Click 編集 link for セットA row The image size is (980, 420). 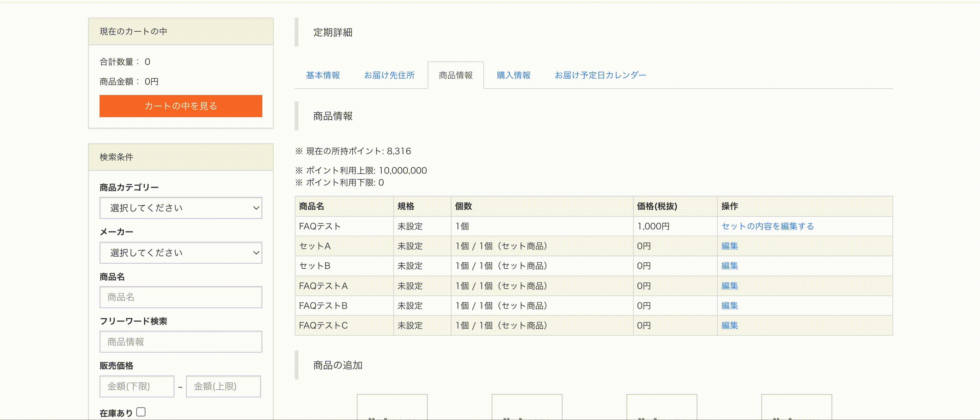[x=730, y=246]
